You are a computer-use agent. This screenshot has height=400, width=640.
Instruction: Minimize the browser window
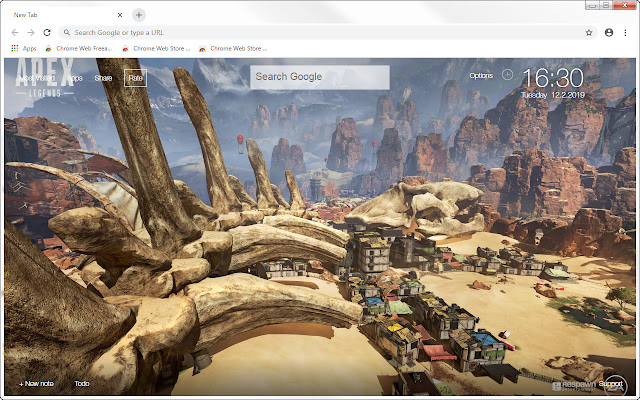(x=593, y=5)
